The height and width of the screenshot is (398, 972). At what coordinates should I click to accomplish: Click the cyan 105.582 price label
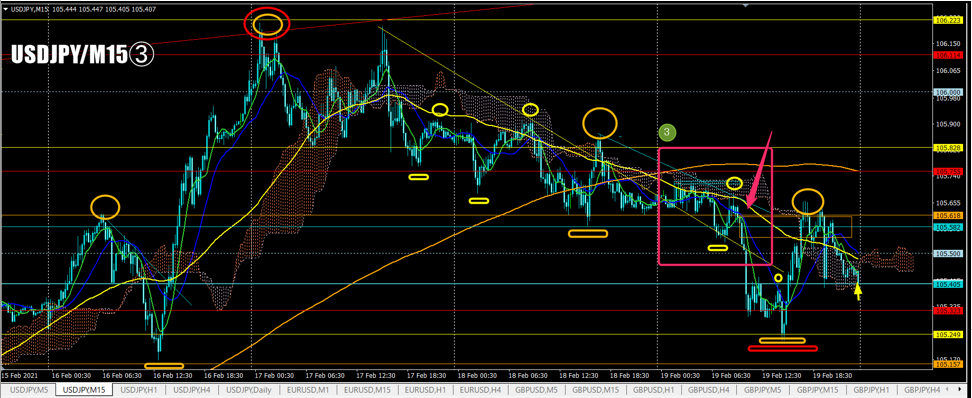(x=948, y=227)
